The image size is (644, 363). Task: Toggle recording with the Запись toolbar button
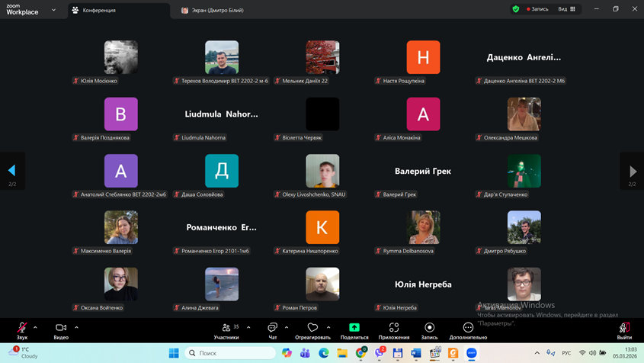tap(429, 328)
